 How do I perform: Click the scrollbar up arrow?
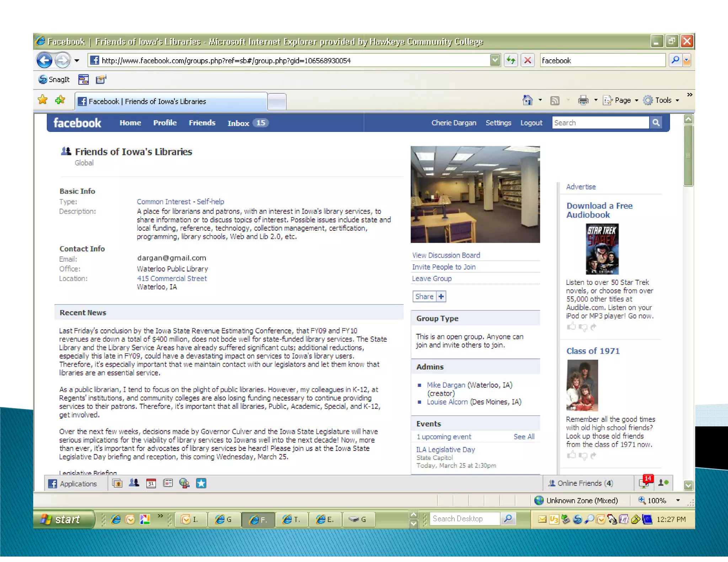(688, 119)
